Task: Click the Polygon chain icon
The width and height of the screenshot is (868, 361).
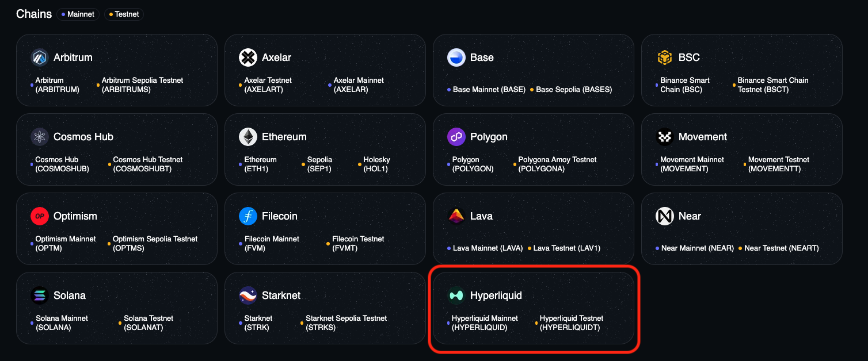Action: [x=456, y=136]
